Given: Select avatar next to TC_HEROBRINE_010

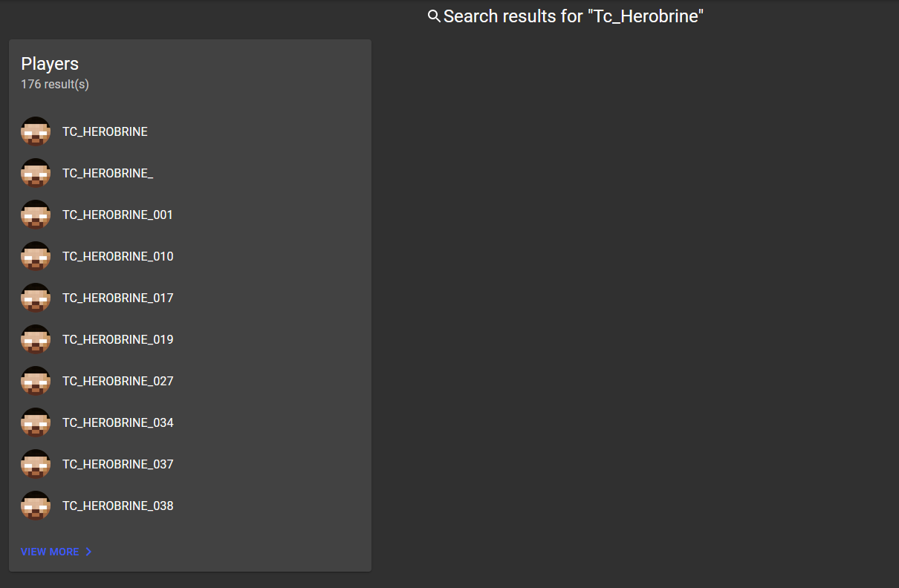Looking at the screenshot, I should pyautogui.click(x=36, y=256).
